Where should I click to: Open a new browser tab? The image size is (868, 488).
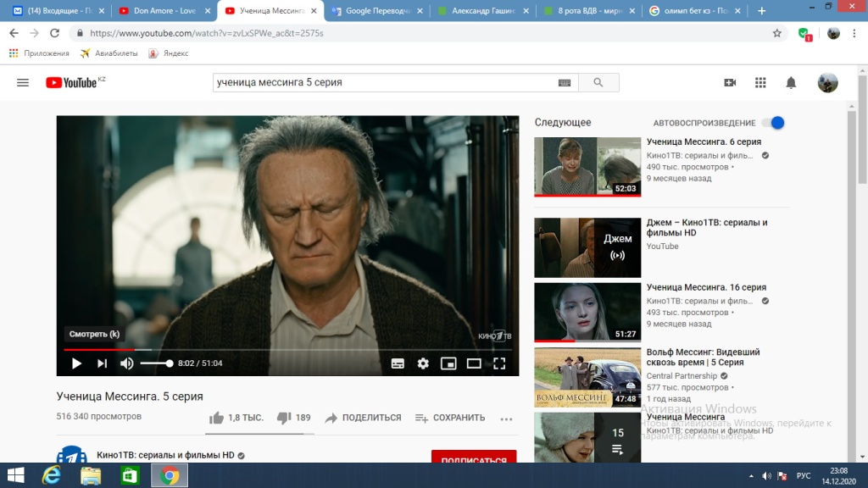[762, 10]
